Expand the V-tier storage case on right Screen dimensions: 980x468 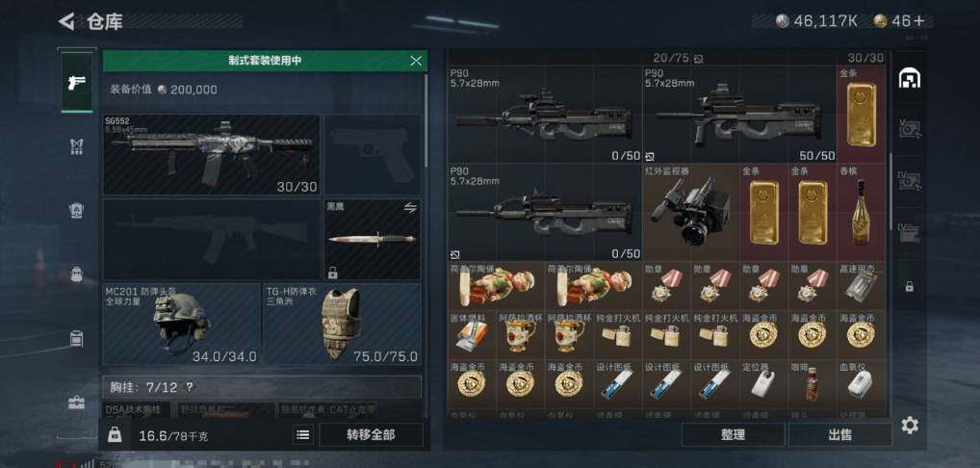[x=910, y=128]
